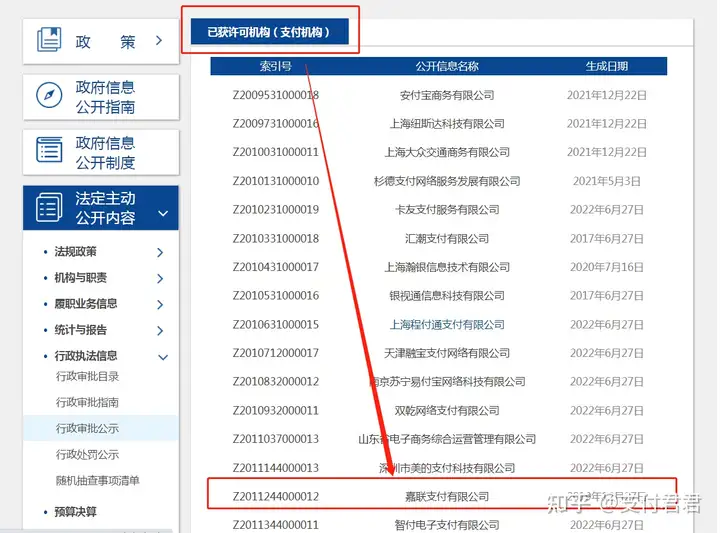This screenshot has width=720, height=533.
Task: Open 法规政策 submenu item
Action: tap(75, 252)
